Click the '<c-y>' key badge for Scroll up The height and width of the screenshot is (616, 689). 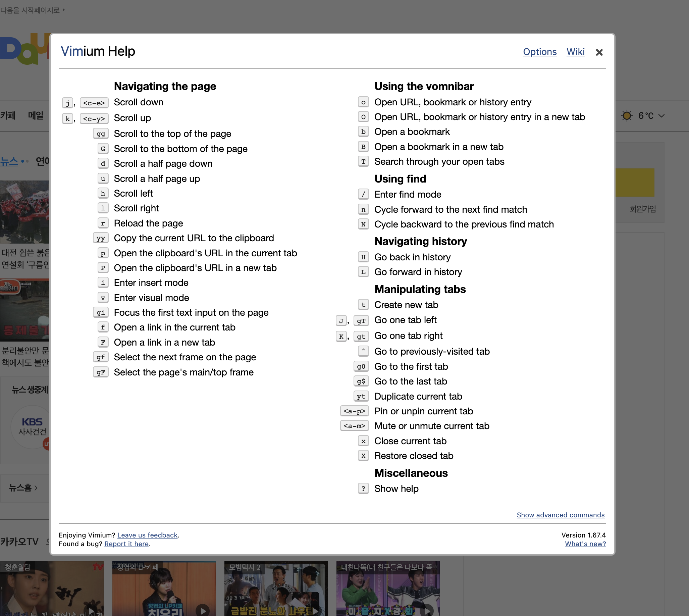tap(94, 118)
